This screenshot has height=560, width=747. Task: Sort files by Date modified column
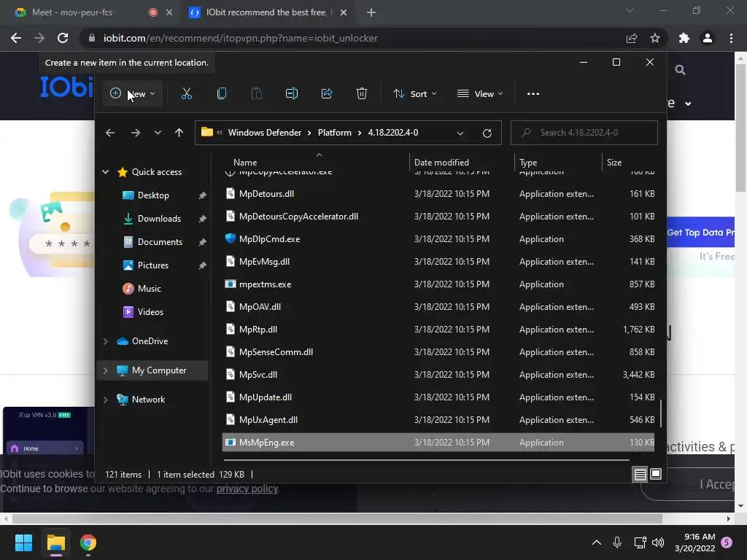(x=441, y=163)
